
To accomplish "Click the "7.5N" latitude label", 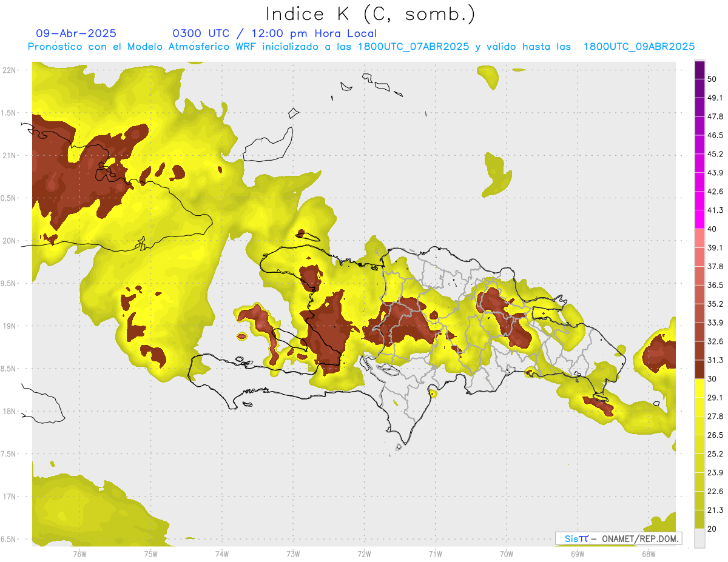I will click(x=8, y=454).
